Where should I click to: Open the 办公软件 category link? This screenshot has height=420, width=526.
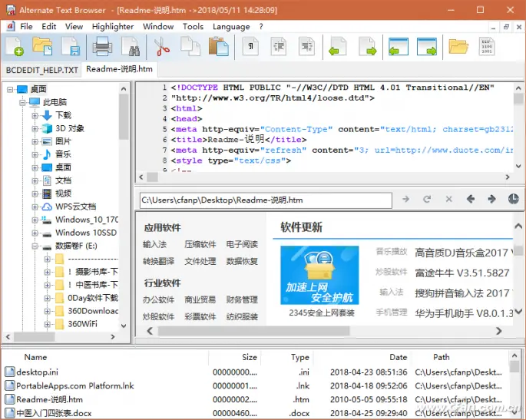coord(158,299)
